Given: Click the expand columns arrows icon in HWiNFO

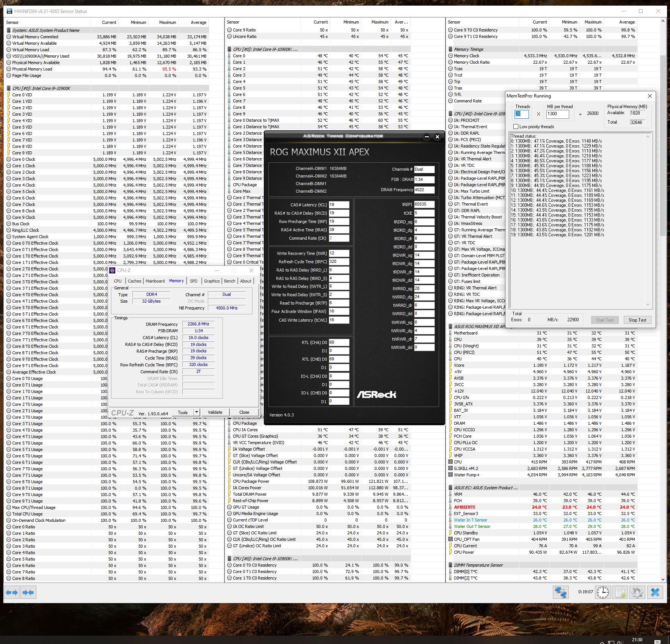Looking at the screenshot, I should point(12,592).
